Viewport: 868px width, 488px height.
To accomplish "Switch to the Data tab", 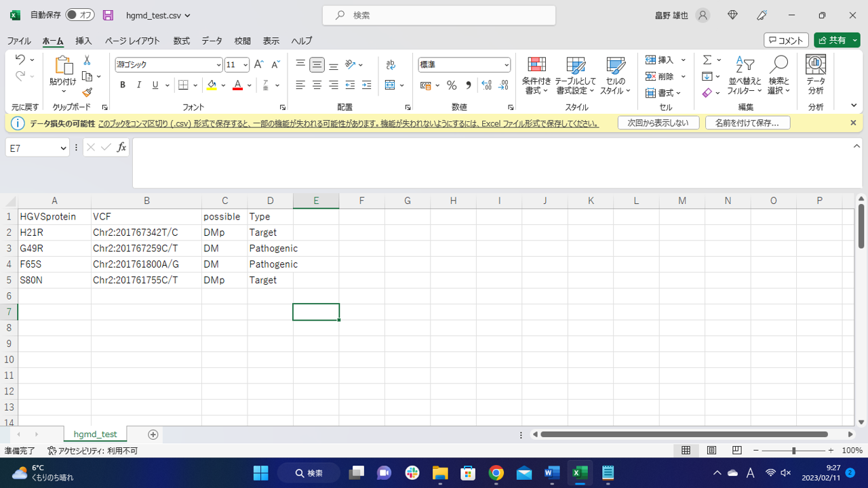I will click(212, 41).
